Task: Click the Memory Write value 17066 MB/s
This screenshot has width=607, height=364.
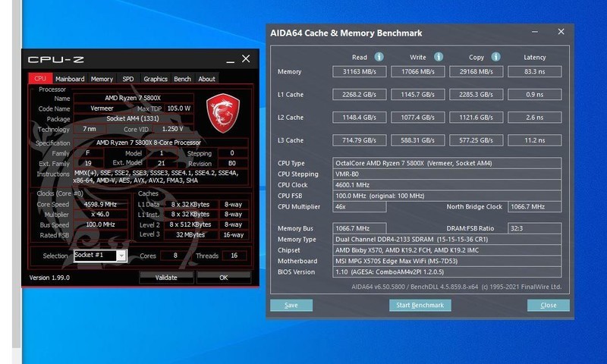Action: tap(418, 71)
